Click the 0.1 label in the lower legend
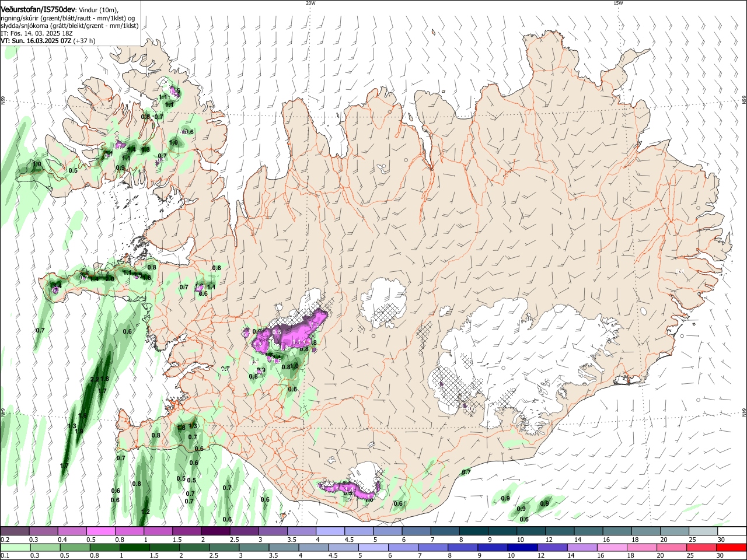Image resolution: width=747 pixels, height=560 pixels. 5,556
